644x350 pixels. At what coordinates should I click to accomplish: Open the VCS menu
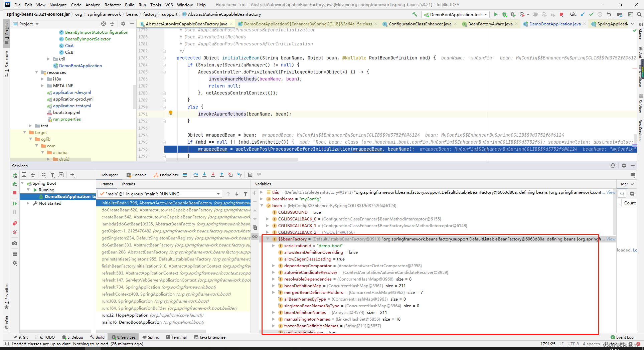pos(169,5)
